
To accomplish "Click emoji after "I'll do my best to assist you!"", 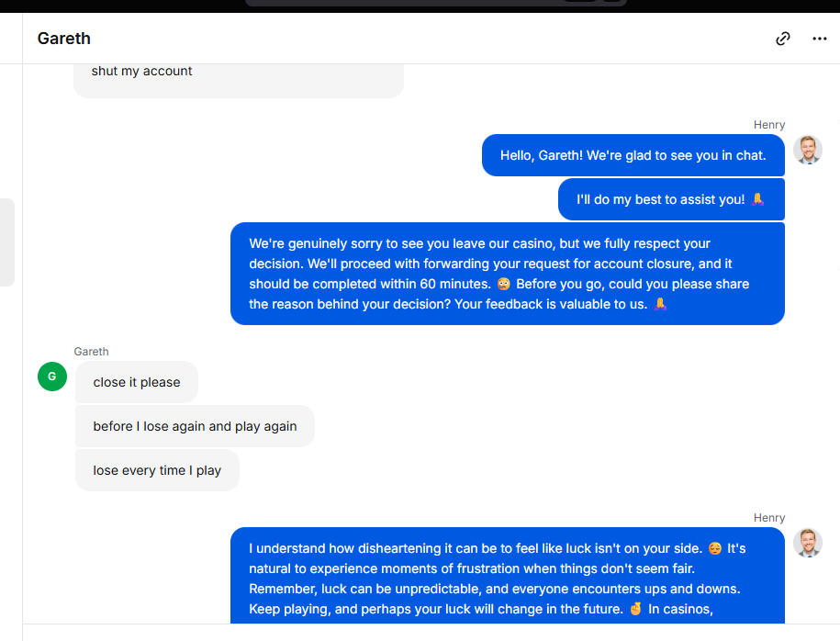I will tap(757, 199).
